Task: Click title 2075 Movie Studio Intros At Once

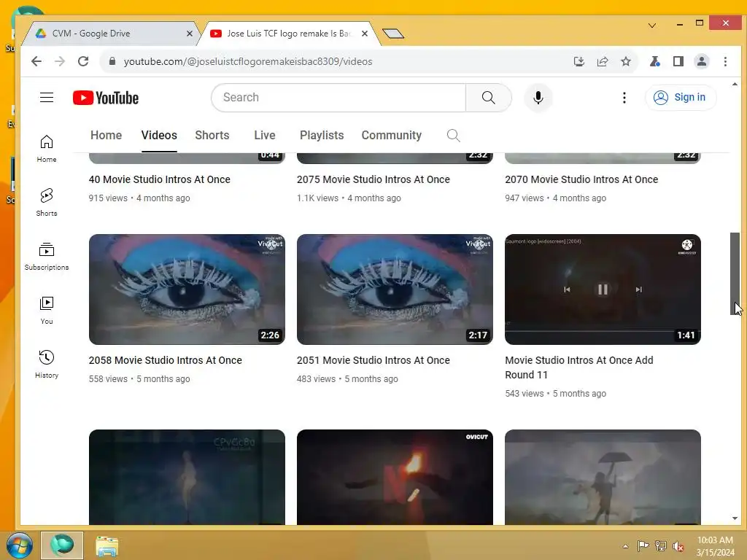Action: 373,179
